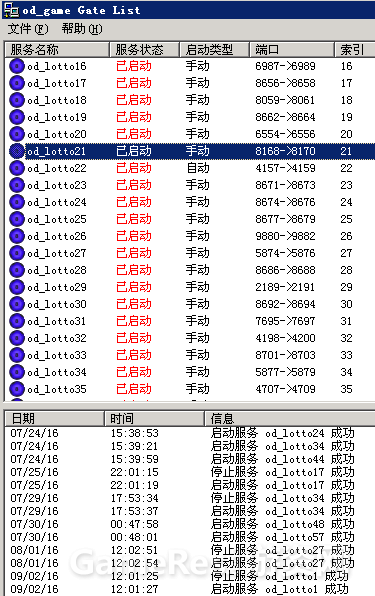375x596 pixels.
Task: Click 已启动 status of od_lotto17
Action: point(134,83)
